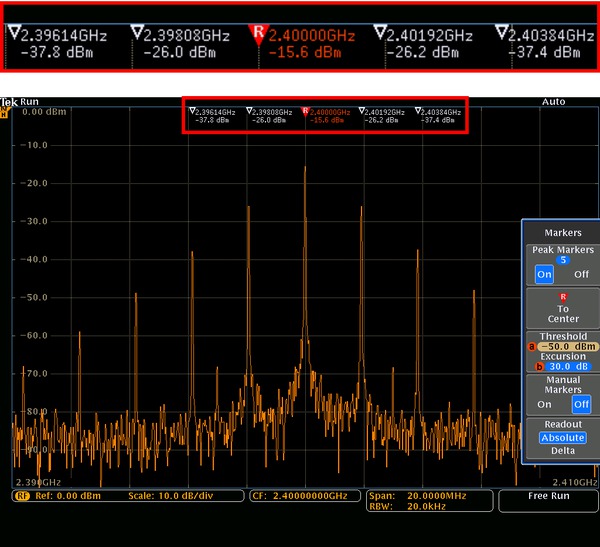This screenshot has width=600, height=547.
Task: Click the red R reference marker icon
Action: [x=258, y=33]
